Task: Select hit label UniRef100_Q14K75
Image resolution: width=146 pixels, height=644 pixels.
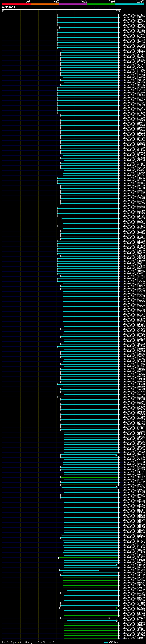Action: click(133, 82)
